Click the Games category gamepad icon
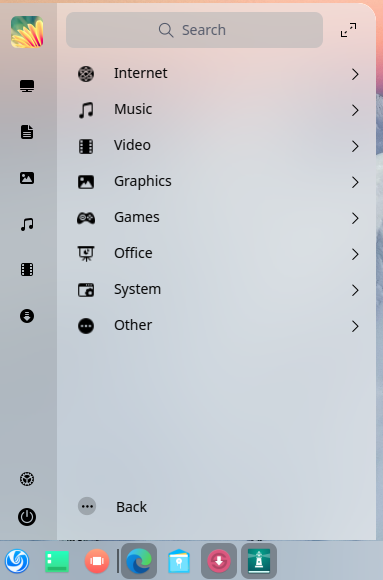The width and height of the screenshot is (383, 580). 86,218
